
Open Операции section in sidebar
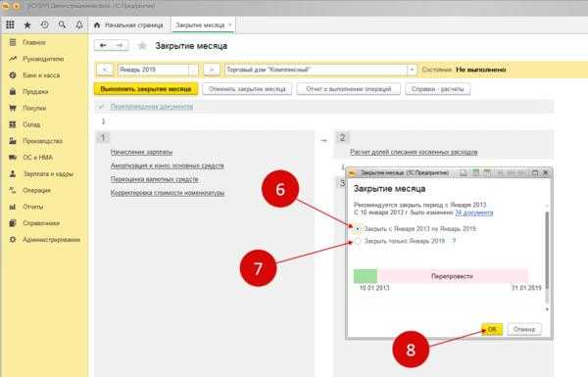36,190
